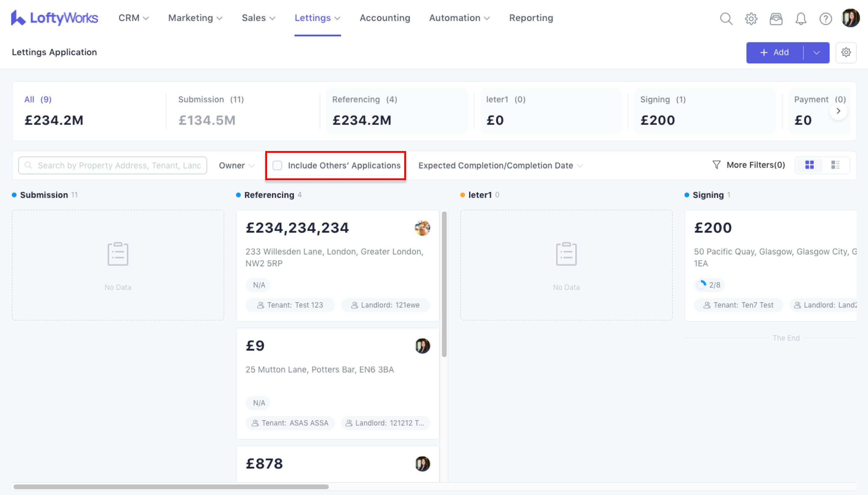The image size is (868, 495).
Task: Click the horizontal scrollbar at the bottom
Action: (171, 487)
